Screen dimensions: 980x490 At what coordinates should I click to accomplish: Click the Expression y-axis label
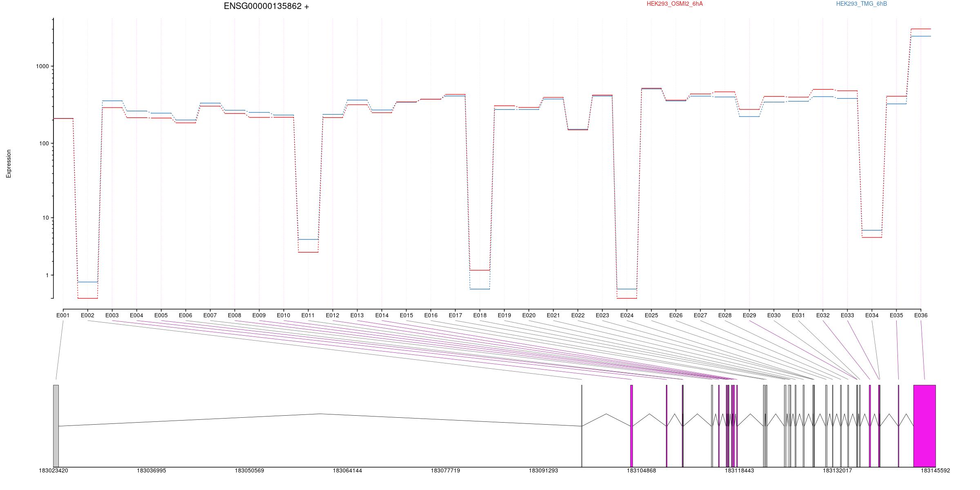(x=9, y=164)
